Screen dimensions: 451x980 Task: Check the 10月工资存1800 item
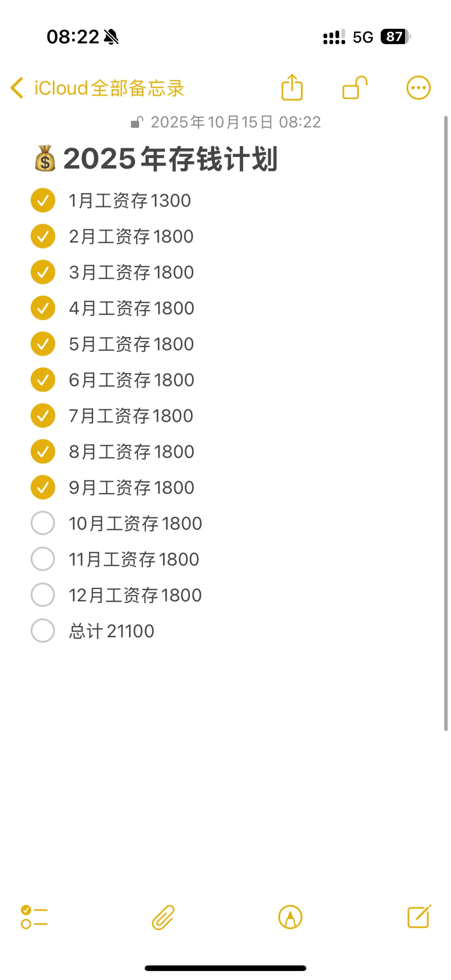[43, 523]
